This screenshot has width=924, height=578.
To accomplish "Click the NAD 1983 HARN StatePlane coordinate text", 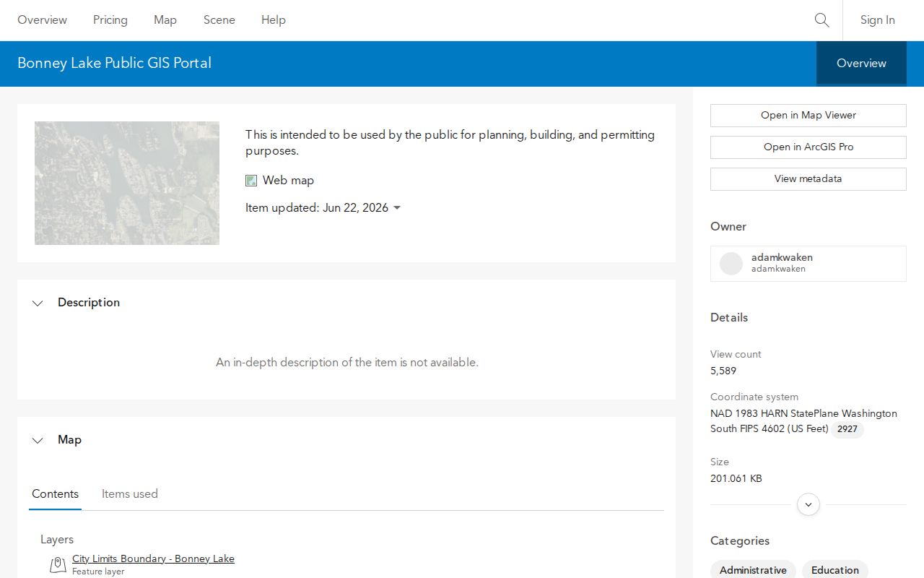I will (x=803, y=421).
